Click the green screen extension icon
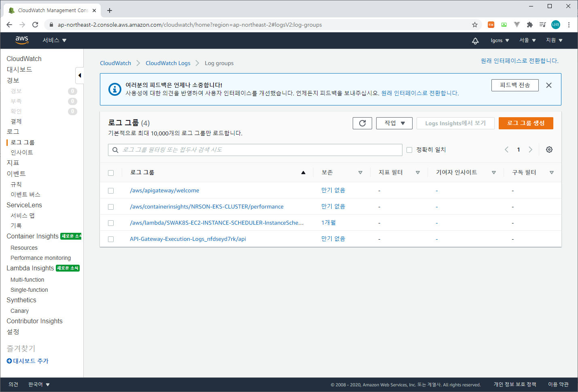The image size is (578, 392). click(x=504, y=25)
